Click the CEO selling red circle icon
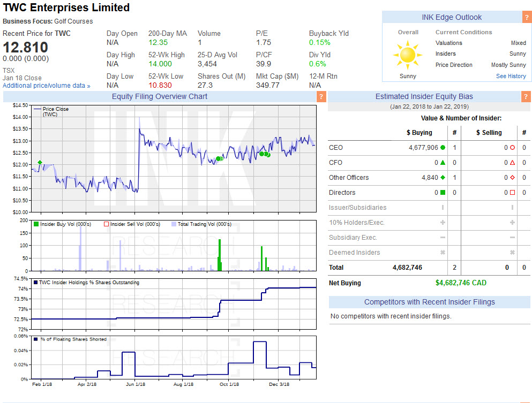This screenshot has height=403, width=532. click(x=512, y=147)
